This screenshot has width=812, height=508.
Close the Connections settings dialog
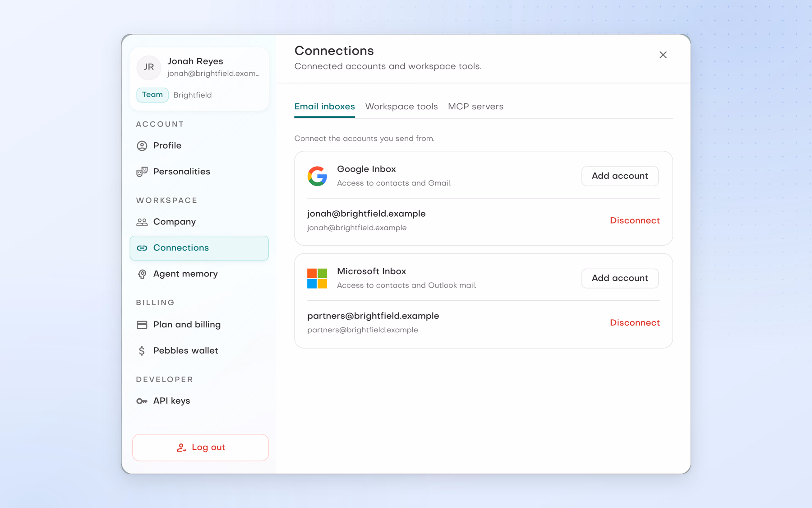point(663,55)
